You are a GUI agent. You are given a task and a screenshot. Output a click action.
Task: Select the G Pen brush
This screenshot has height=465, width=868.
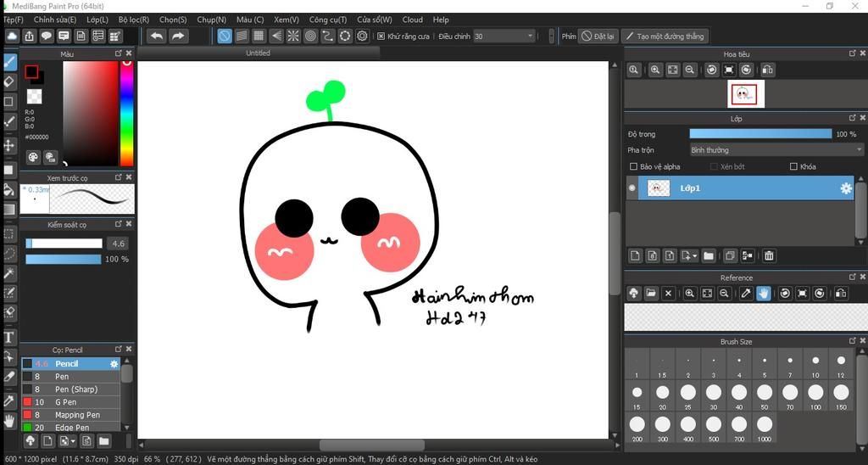[x=67, y=402]
